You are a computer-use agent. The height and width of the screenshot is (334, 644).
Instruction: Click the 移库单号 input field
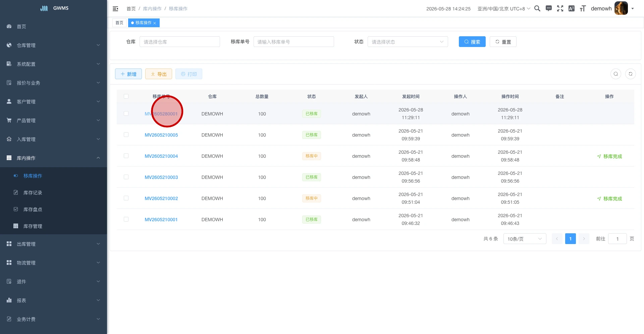tap(294, 42)
